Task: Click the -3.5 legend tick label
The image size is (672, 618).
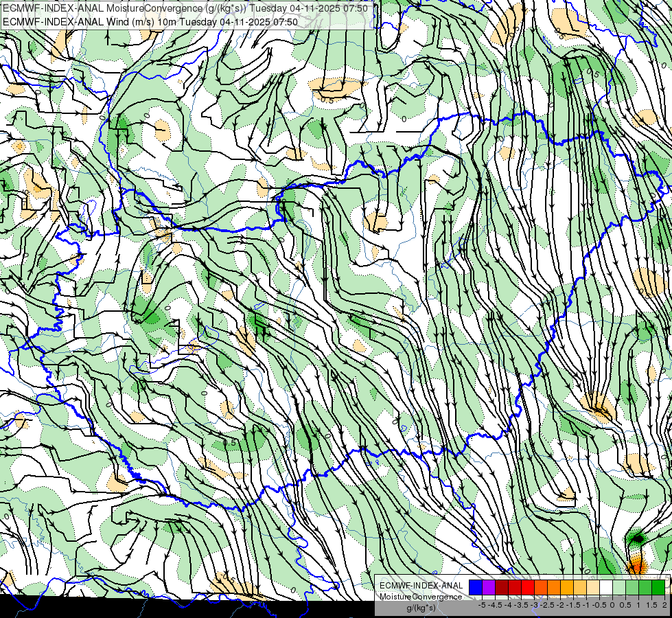Action: [521, 605]
